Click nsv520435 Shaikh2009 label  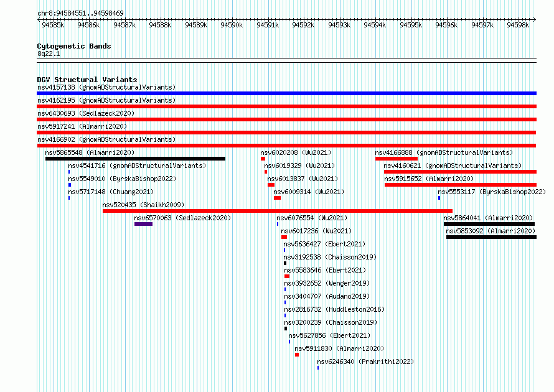tap(143, 205)
